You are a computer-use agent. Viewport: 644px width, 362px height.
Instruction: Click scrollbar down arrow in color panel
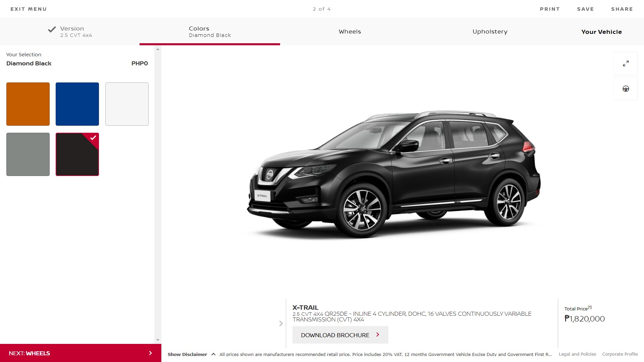158,340
